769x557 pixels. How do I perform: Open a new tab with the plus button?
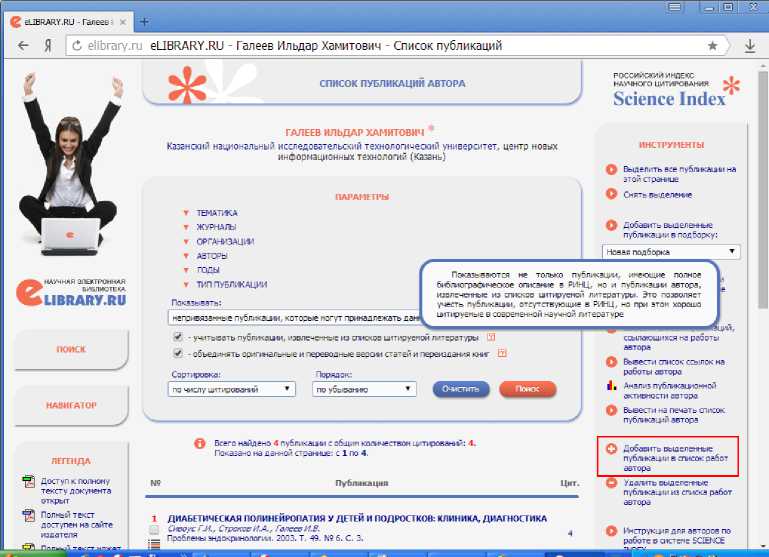pos(144,22)
